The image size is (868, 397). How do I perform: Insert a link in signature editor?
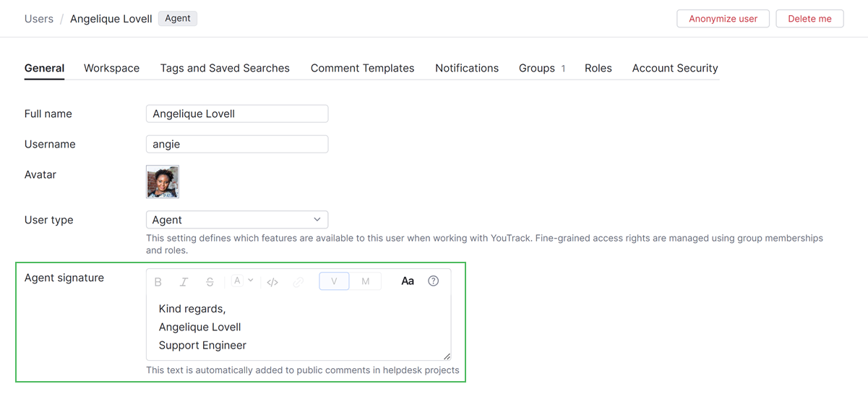click(298, 282)
